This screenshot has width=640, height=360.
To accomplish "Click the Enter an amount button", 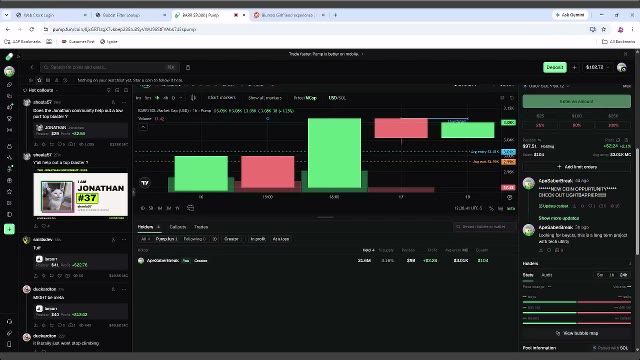I will (x=576, y=101).
